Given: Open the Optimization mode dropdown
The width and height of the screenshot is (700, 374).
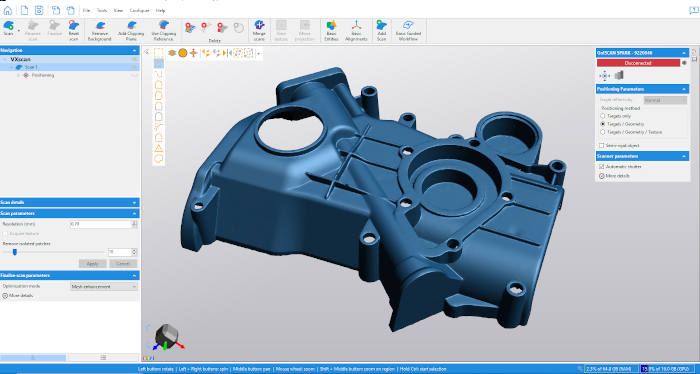Looking at the screenshot, I should click(104, 287).
